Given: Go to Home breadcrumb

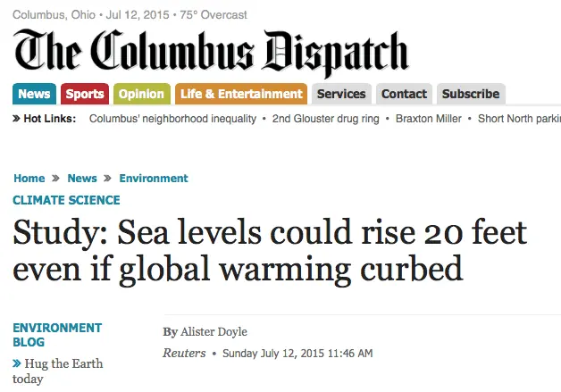Looking at the screenshot, I should [x=29, y=179].
